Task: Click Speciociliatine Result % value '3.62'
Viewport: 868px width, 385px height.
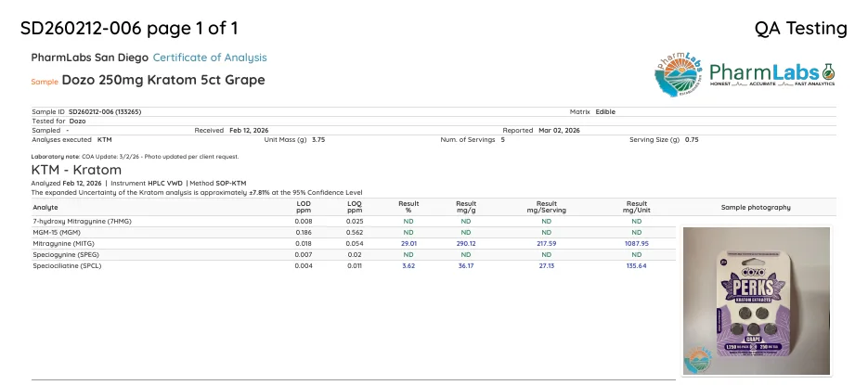Action: tap(408, 265)
